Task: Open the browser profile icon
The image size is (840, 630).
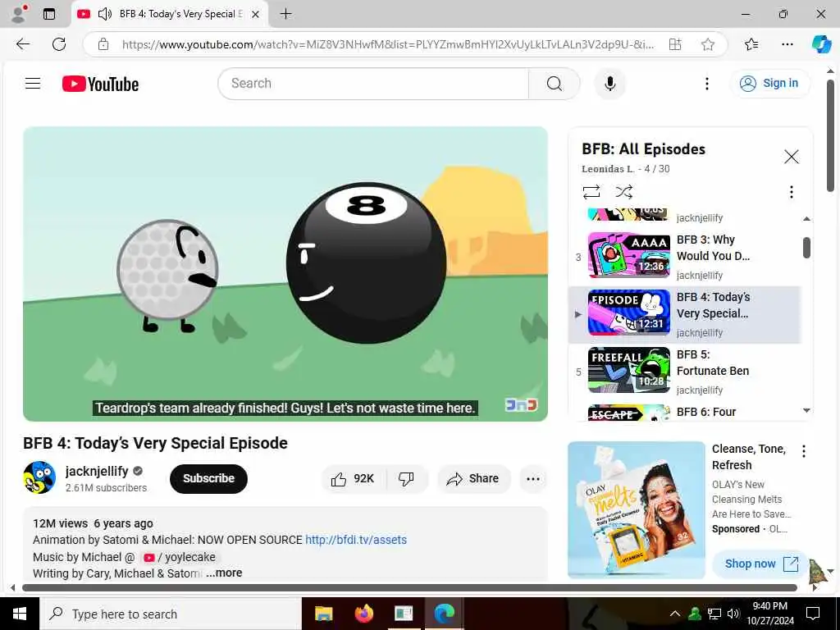Action: (x=19, y=14)
